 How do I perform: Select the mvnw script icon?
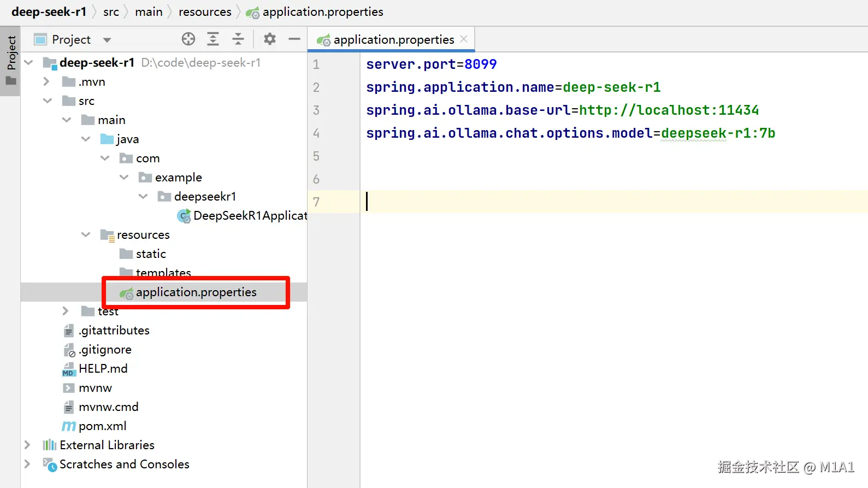[x=69, y=388]
